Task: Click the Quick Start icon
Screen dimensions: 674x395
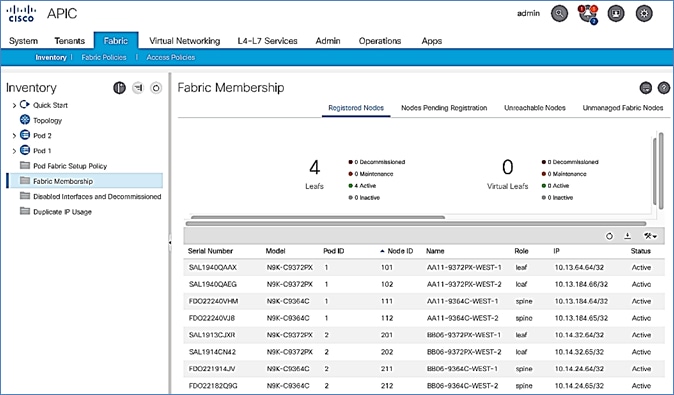Action: click(25, 104)
